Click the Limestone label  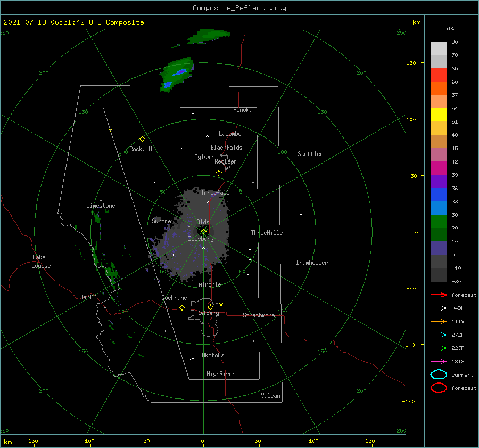point(101,206)
